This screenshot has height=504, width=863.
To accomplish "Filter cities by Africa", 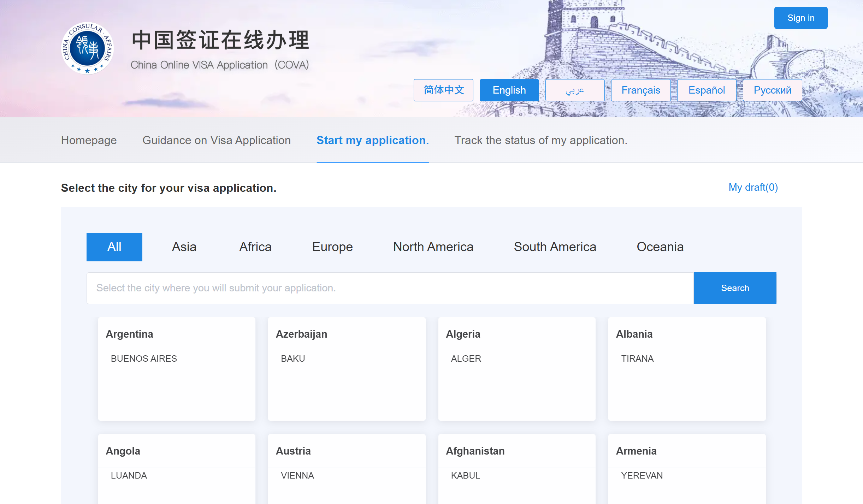I will tap(255, 247).
